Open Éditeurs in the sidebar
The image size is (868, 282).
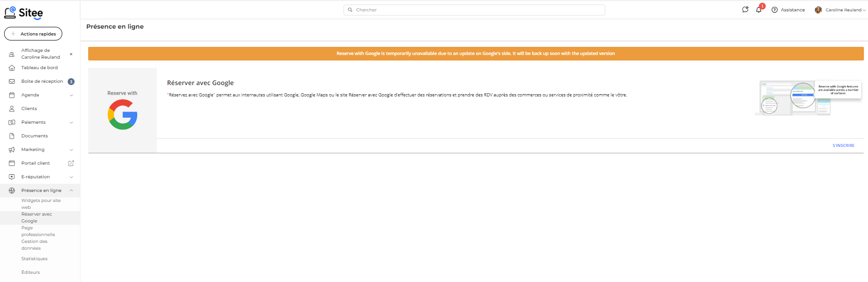coord(30,272)
